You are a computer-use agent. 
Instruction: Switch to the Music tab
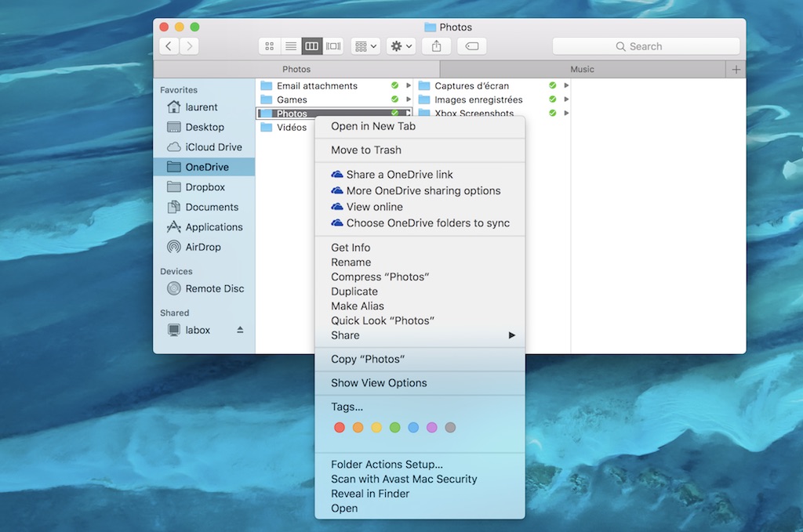581,69
